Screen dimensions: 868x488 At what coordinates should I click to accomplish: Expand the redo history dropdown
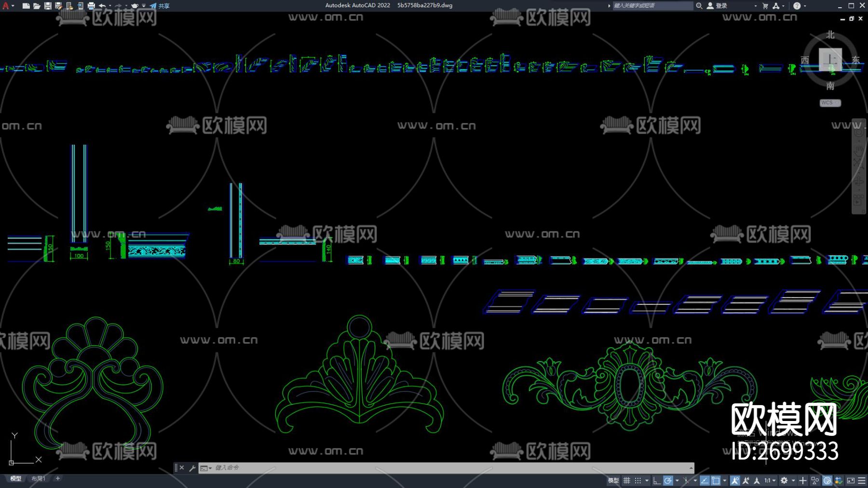126,6
